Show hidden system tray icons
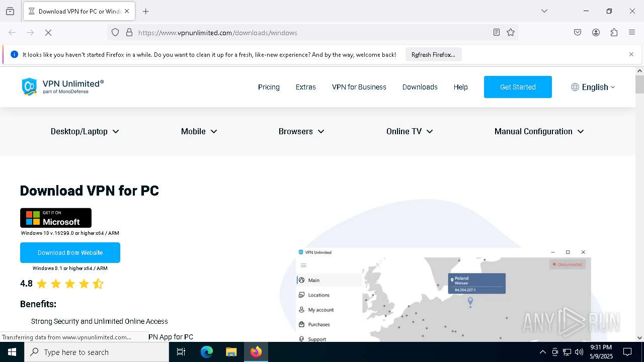 542,352
